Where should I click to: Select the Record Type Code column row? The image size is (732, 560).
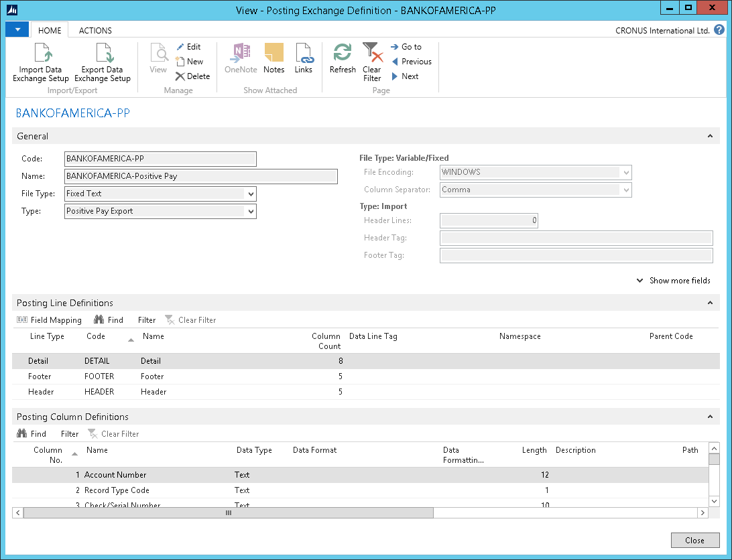point(360,490)
